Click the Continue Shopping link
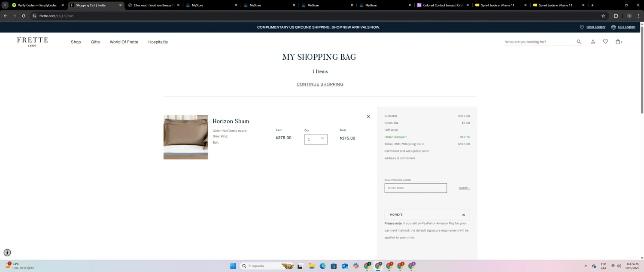 tap(320, 84)
